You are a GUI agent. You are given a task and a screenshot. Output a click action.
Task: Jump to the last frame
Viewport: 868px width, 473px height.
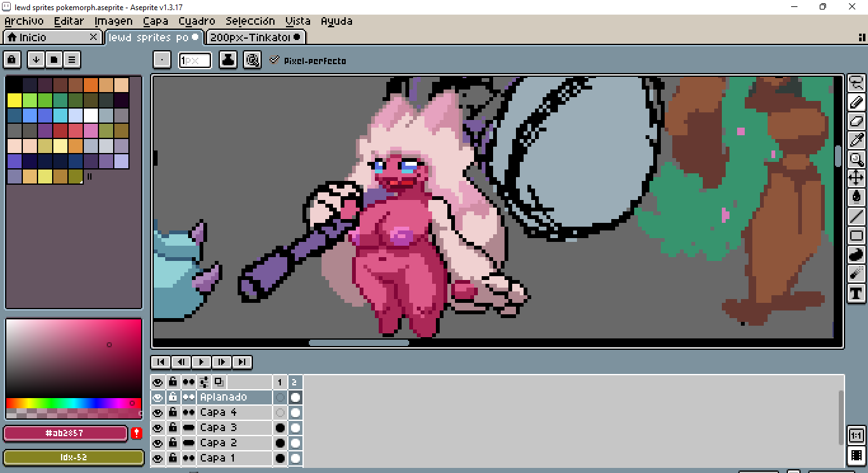click(242, 362)
